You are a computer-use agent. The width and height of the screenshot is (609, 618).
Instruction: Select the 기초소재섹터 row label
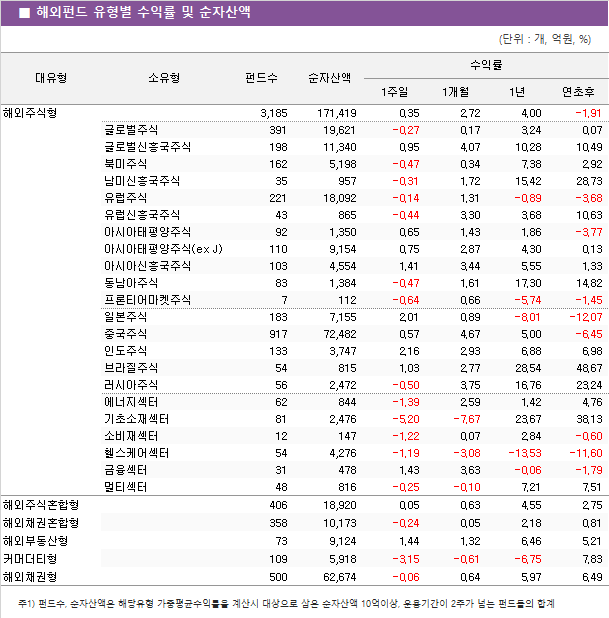136,419
